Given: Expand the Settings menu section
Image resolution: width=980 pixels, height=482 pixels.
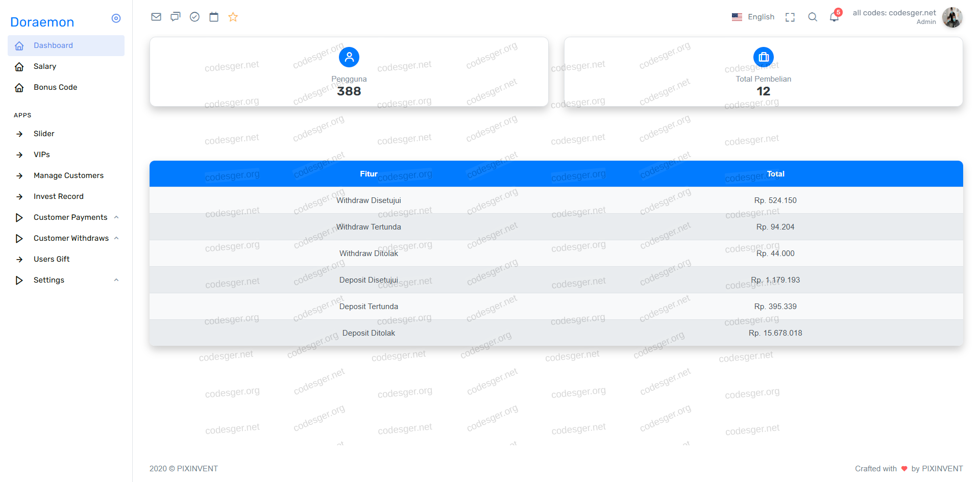Looking at the screenshot, I should 49,280.
